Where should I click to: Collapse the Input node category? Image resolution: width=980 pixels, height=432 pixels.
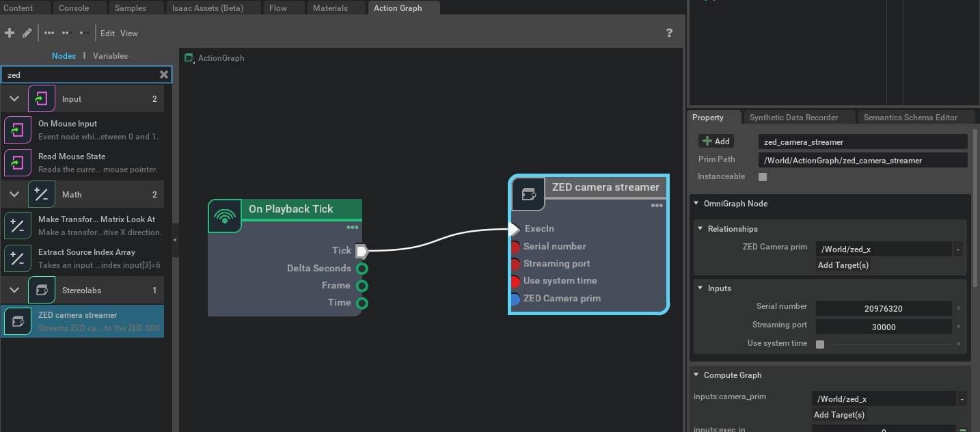click(x=14, y=98)
